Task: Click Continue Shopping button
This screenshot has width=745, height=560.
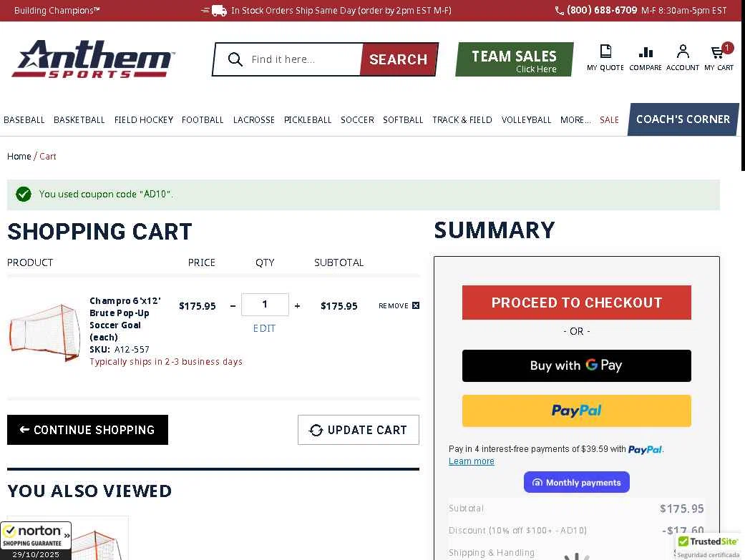Action: 87,430
